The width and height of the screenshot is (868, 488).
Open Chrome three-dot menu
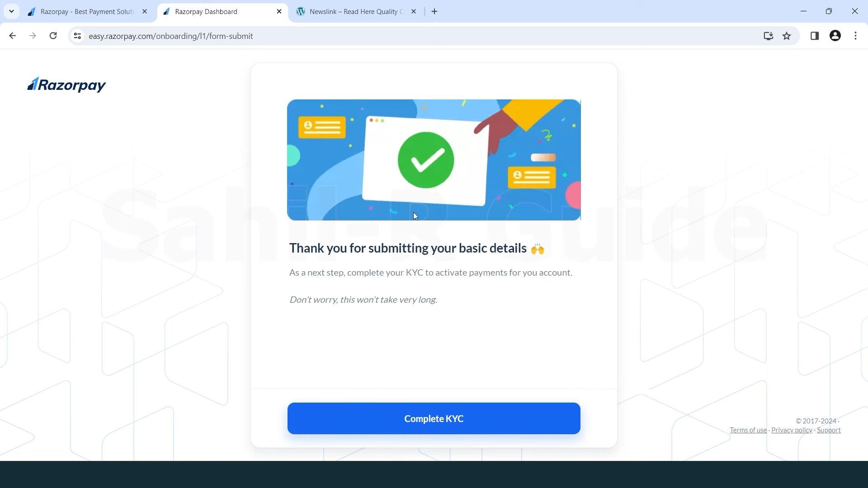pyautogui.click(x=856, y=36)
